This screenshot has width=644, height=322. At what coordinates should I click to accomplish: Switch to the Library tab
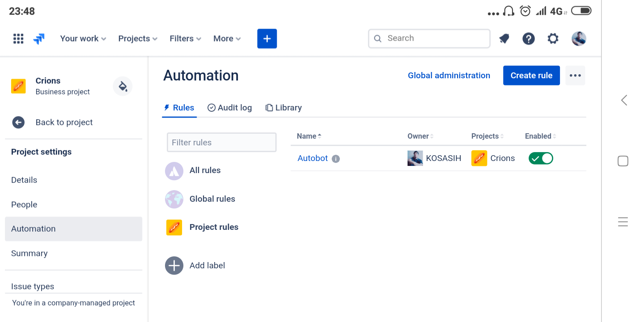284,108
